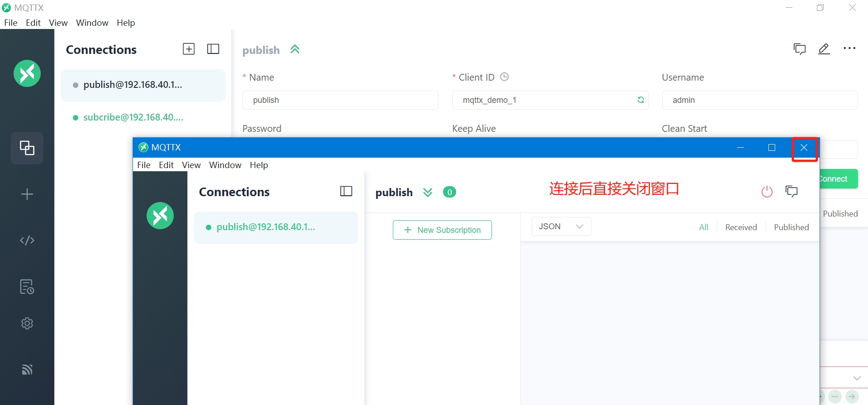The image size is (868, 405).
Task: Minimize the front MQTTX window
Action: pos(741,148)
